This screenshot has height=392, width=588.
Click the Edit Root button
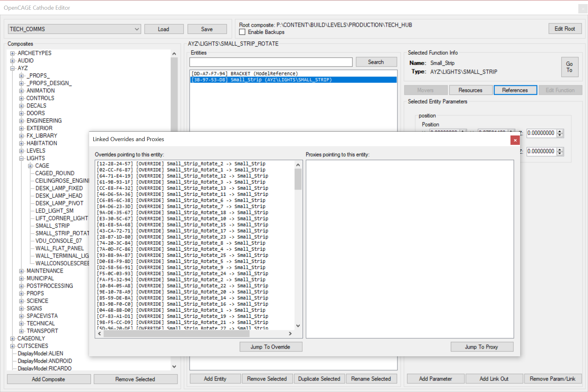(x=565, y=28)
